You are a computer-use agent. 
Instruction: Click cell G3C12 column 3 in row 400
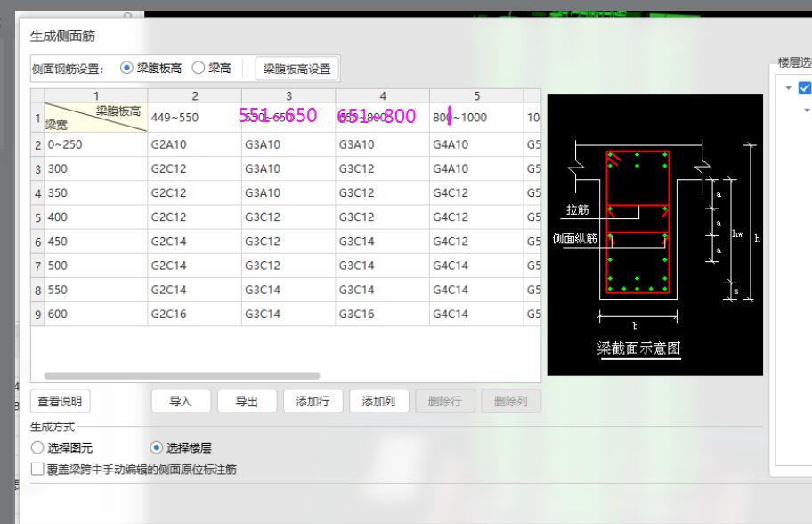[x=288, y=217]
